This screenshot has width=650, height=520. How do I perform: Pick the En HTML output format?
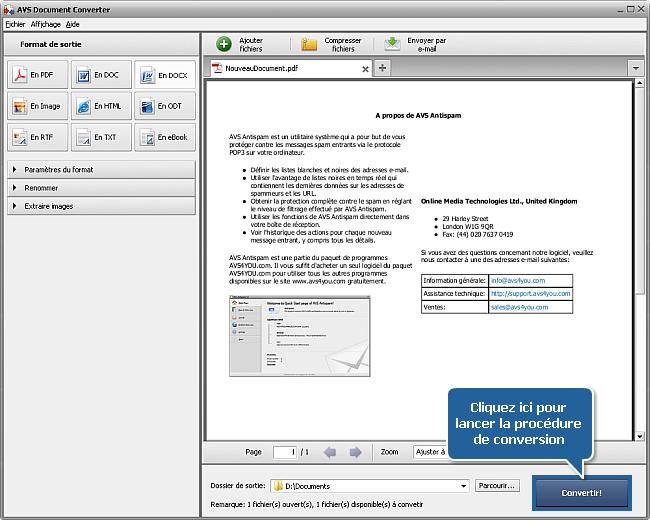coord(101,106)
